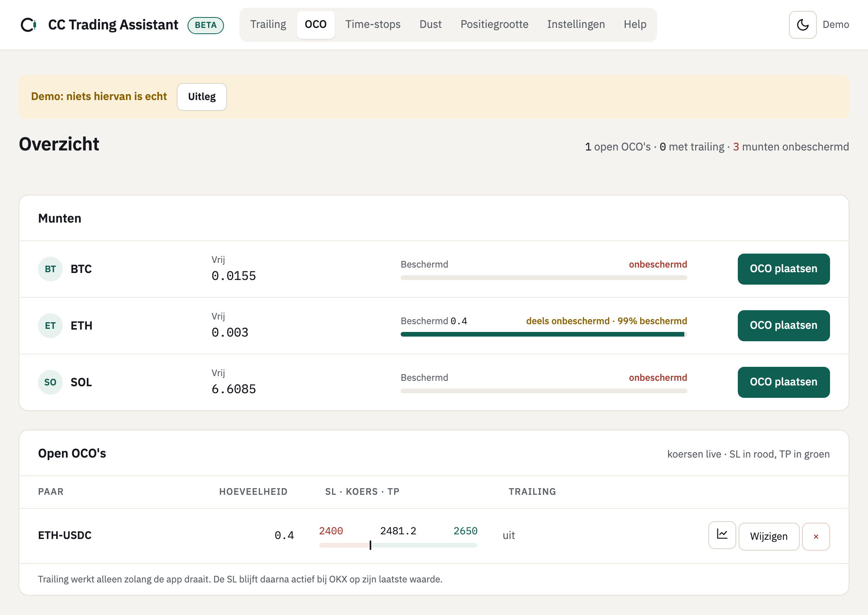The height and width of the screenshot is (615, 868).
Task: Click the SL-TP price range bar for ETH-USDC
Action: click(x=398, y=545)
